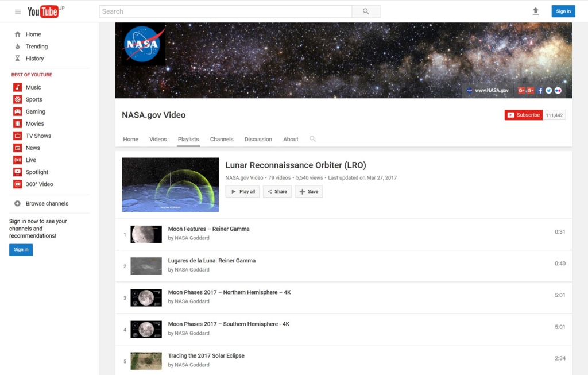588x375 pixels.
Task: Click the 0:31 duration text
Action: pos(560,232)
